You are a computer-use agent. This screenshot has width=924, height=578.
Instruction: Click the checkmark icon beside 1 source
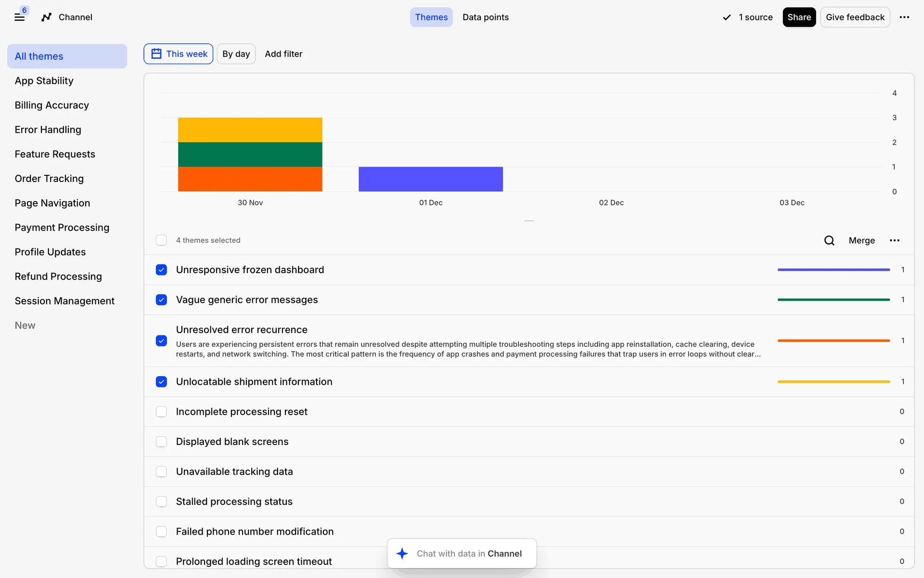(727, 17)
